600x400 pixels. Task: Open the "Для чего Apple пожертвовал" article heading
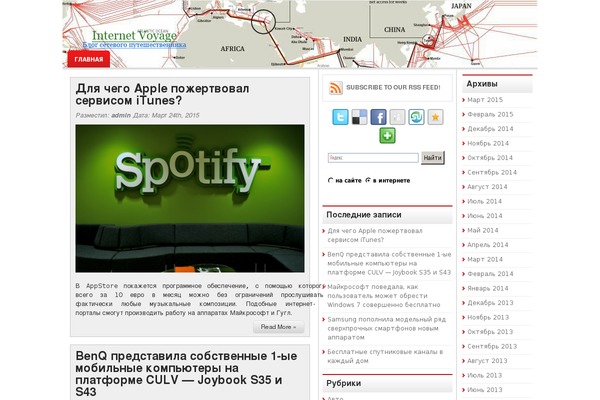coord(162,95)
